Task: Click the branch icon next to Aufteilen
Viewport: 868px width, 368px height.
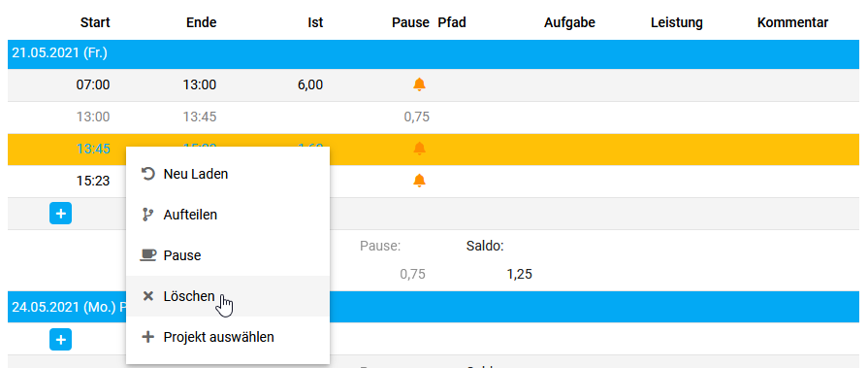Action: (x=147, y=215)
